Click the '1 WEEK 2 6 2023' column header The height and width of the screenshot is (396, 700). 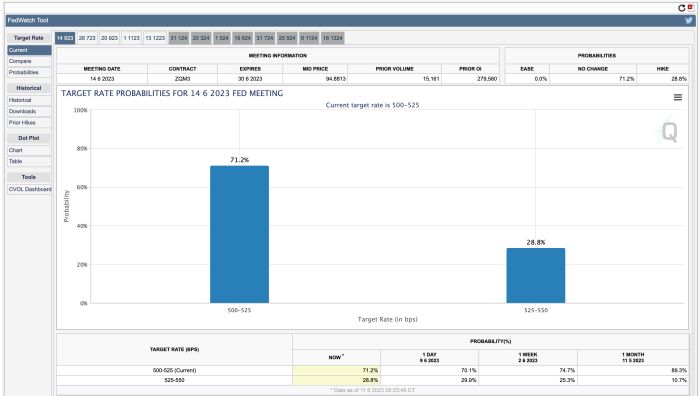pos(528,358)
